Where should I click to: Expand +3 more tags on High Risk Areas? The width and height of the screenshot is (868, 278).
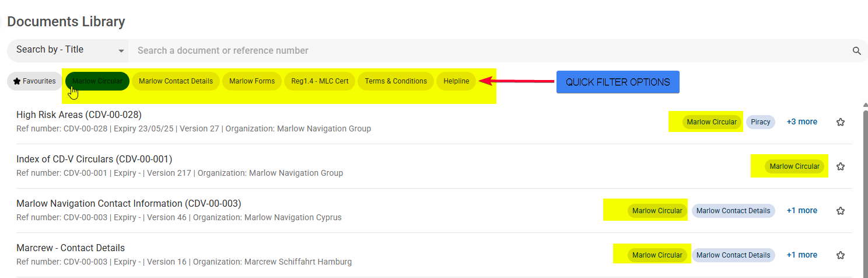tap(801, 122)
